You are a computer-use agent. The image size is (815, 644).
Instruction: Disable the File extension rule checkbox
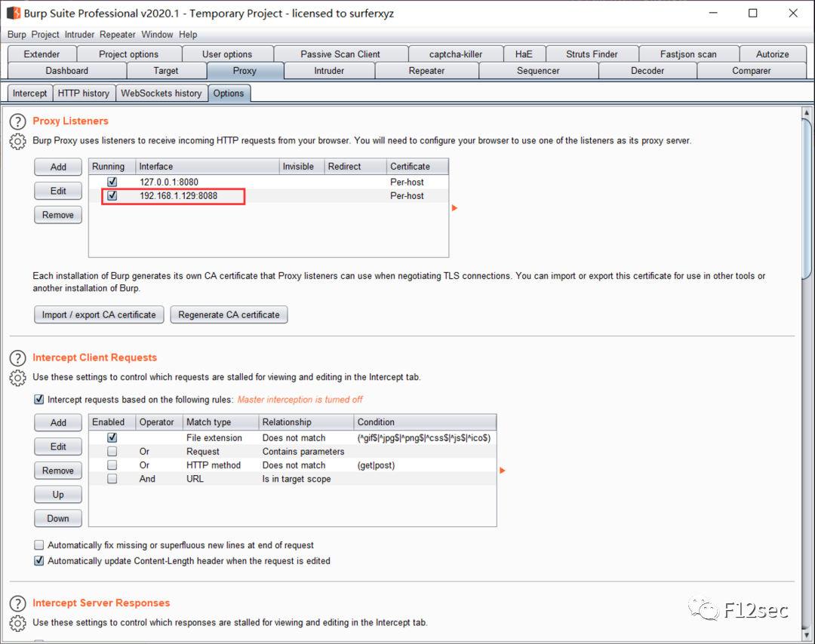tap(112, 438)
